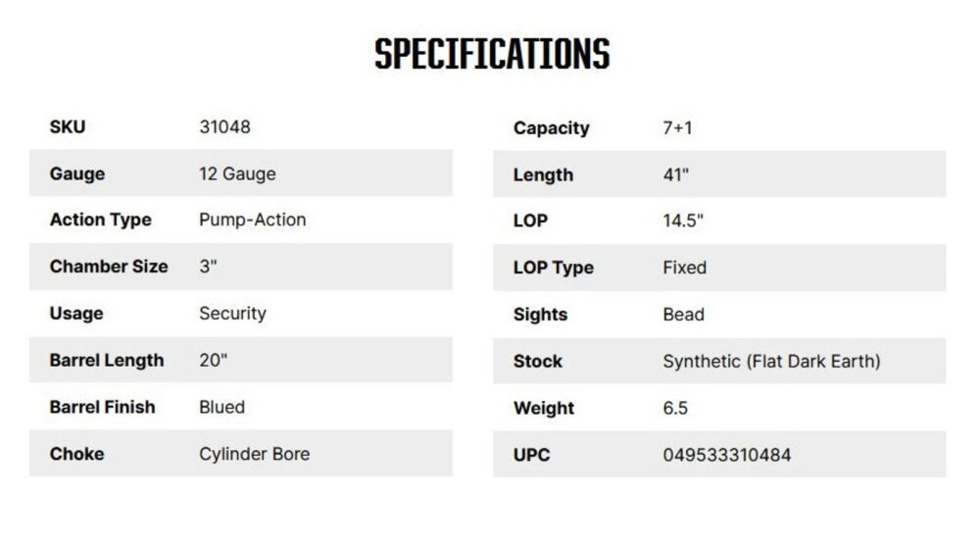This screenshot has height=545, width=980.
Task: Click the Action Type label
Action: [100, 220]
